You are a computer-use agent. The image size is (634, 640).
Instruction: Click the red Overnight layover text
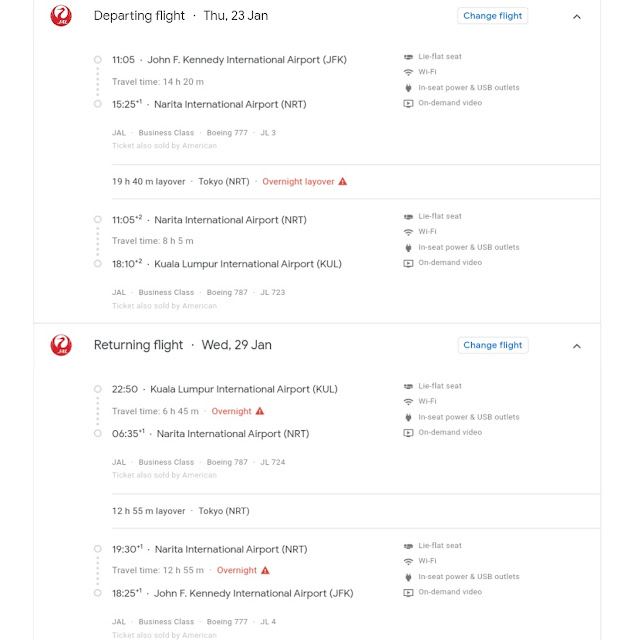pos(298,182)
